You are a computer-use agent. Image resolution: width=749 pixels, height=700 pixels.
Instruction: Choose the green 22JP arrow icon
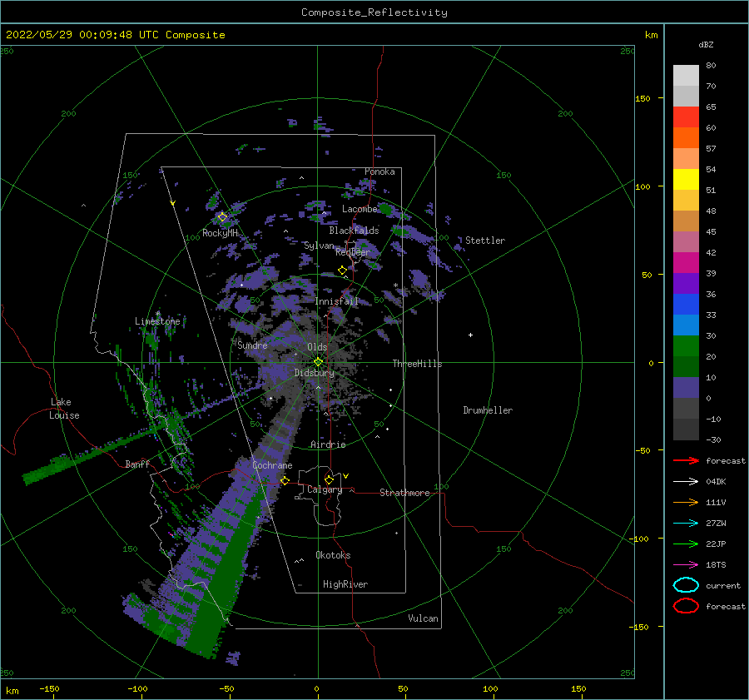coord(686,544)
